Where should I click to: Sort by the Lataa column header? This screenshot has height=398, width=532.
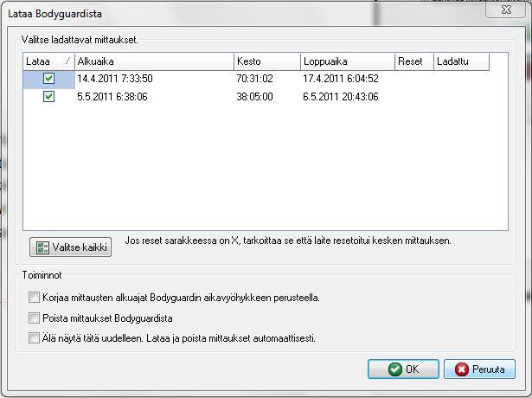48,61
